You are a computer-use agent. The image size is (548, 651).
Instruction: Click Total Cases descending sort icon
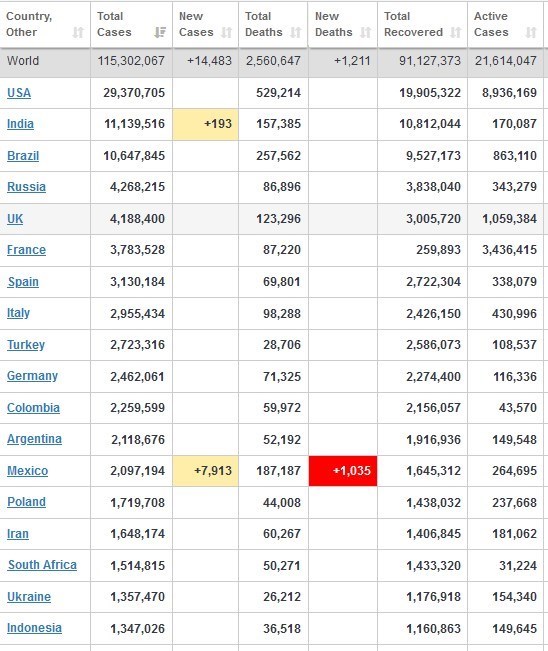(160, 32)
